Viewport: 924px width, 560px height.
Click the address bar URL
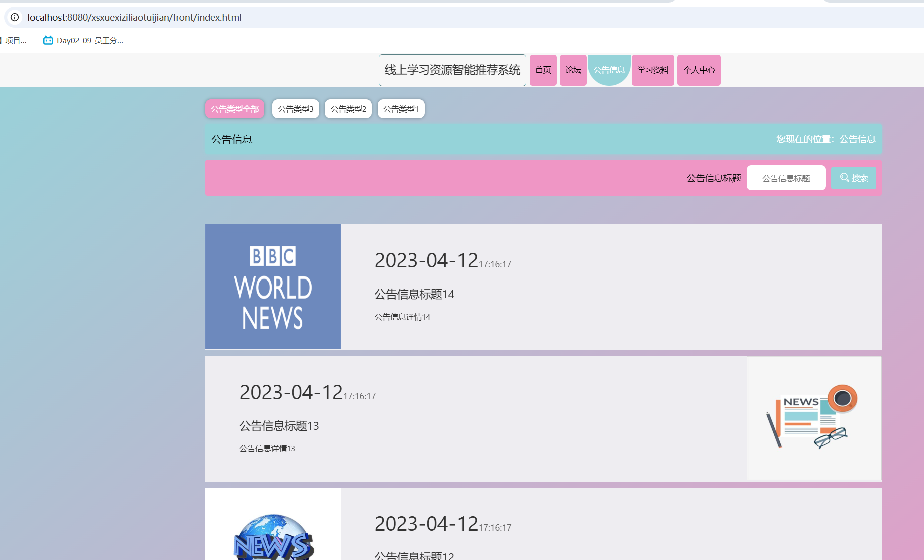[x=134, y=17]
